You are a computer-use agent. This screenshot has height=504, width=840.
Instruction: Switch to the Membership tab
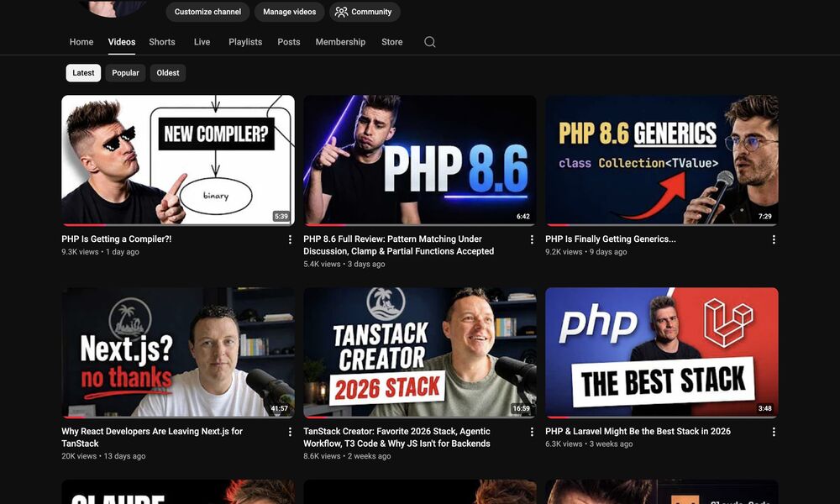click(x=340, y=42)
